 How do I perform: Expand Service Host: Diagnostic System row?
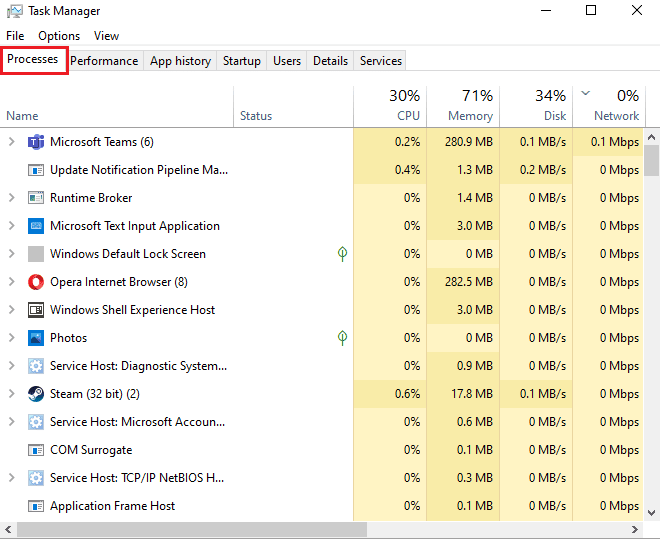(12, 366)
